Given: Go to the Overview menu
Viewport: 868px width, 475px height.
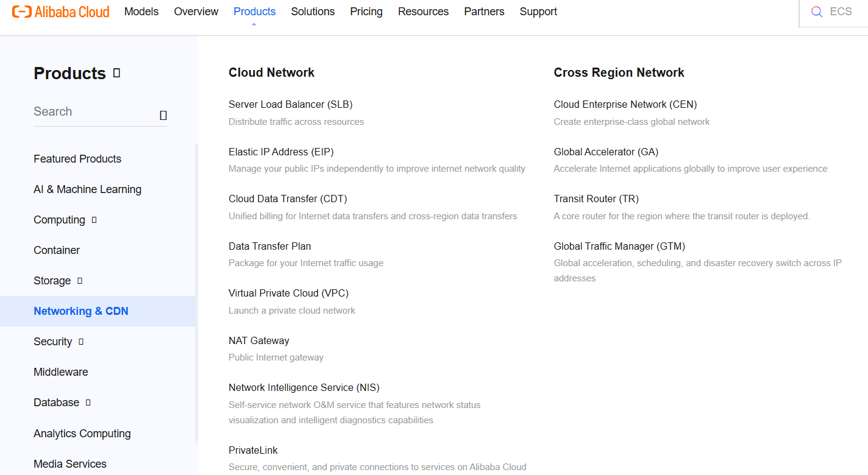Looking at the screenshot, I should click(x=196, y=12).
